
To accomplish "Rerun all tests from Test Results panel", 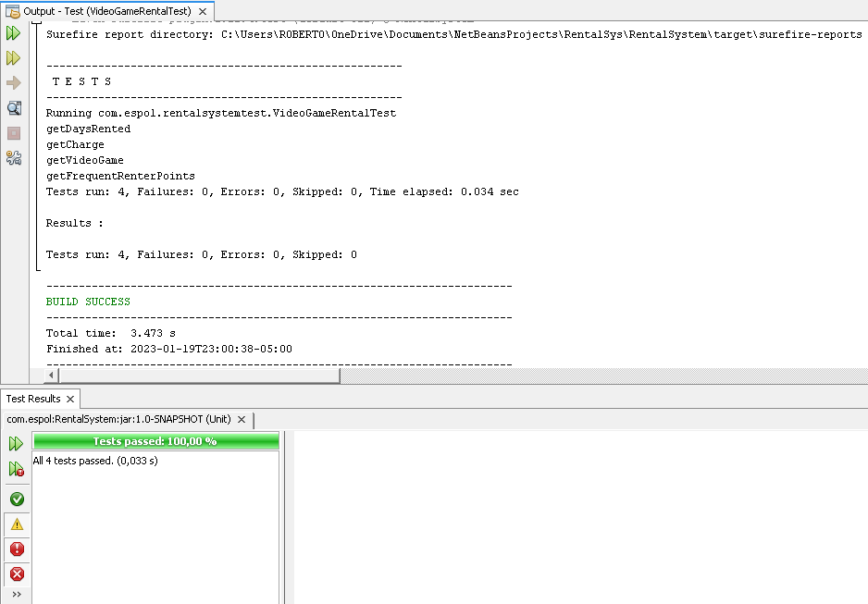I will click(16, 443).
